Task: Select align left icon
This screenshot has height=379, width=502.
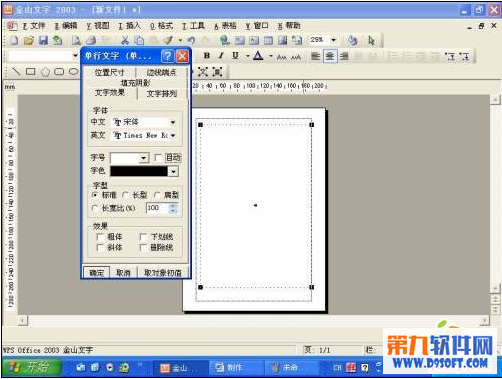Action: [x=315, y=56]
